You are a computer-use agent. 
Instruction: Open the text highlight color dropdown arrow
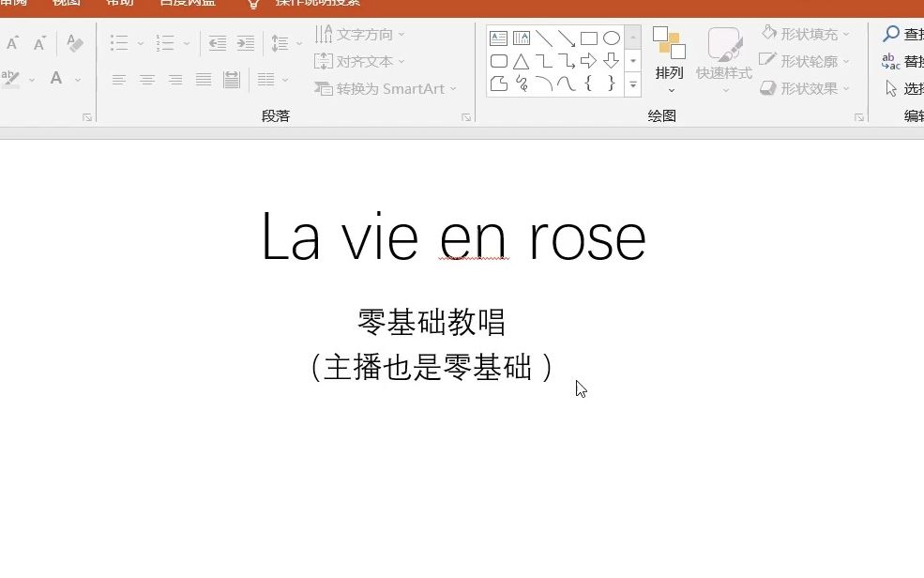pos(32,80)
